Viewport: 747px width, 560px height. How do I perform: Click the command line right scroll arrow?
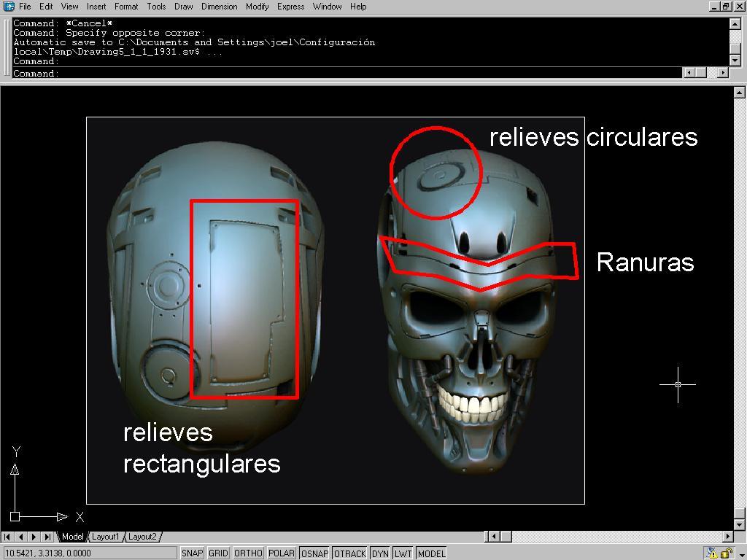723,73
